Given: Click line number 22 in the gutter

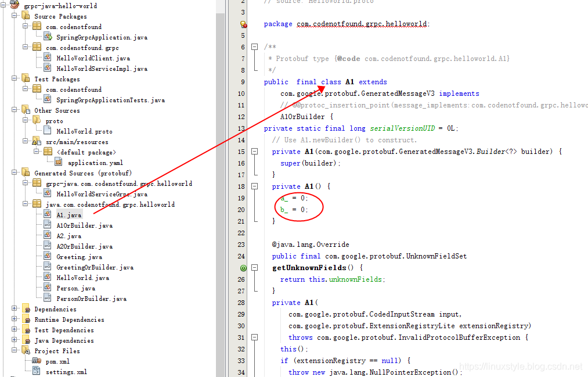Looking at the screenshot, I should (x=241, y=233).
